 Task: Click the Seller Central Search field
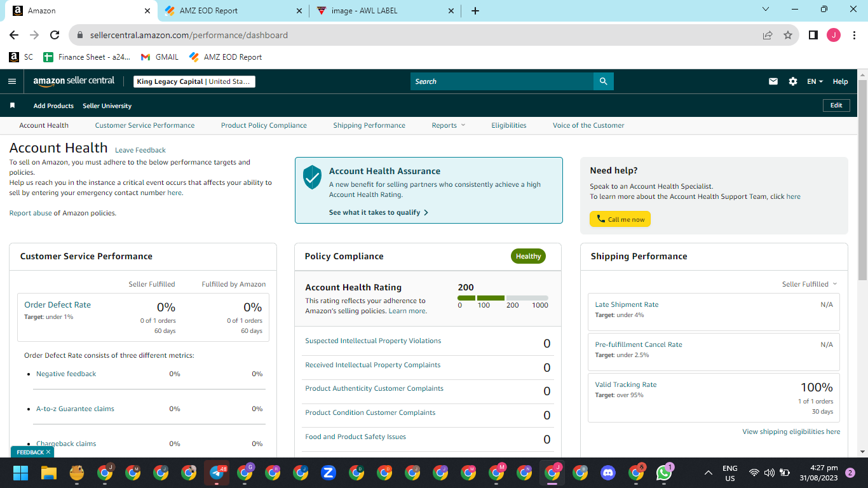[502, 81]
